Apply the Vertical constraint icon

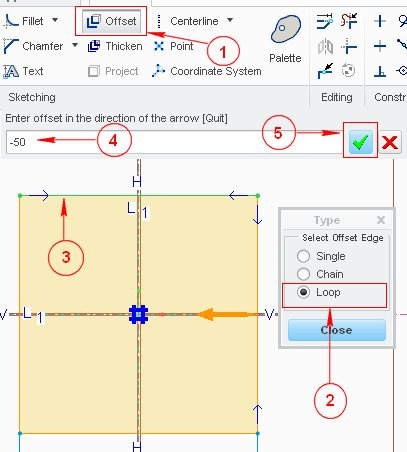click(380, 21)
